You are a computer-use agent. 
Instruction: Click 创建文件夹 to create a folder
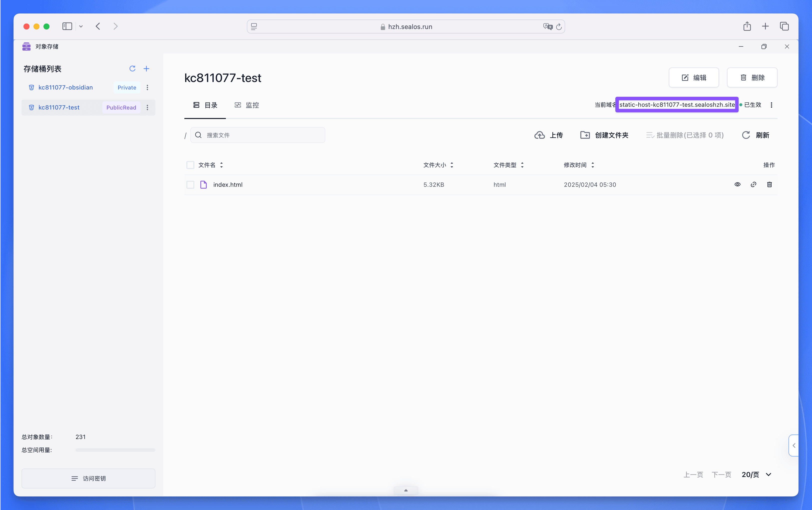[x=604, y=135]
